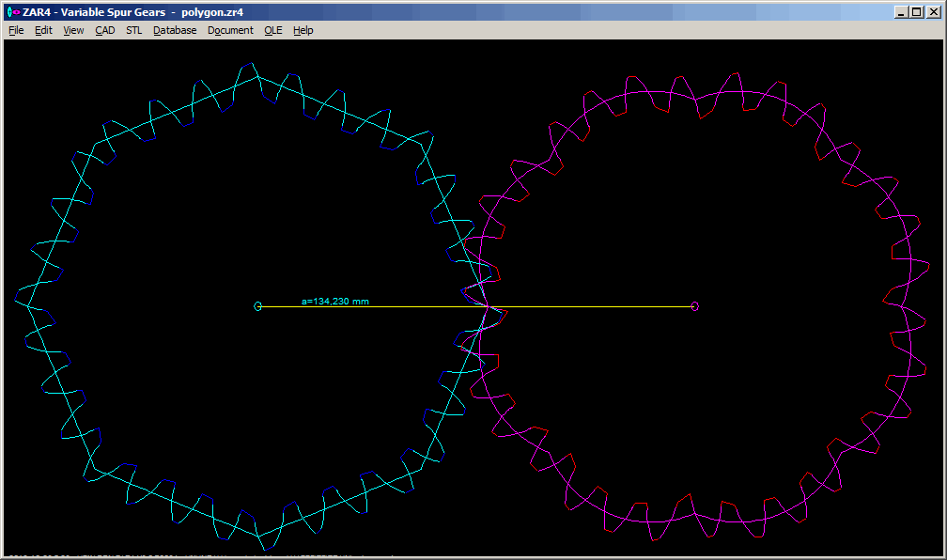Click the title bar text polygon.zr4
The height and width of the screenshot is (560, 947).
[212, 12]
